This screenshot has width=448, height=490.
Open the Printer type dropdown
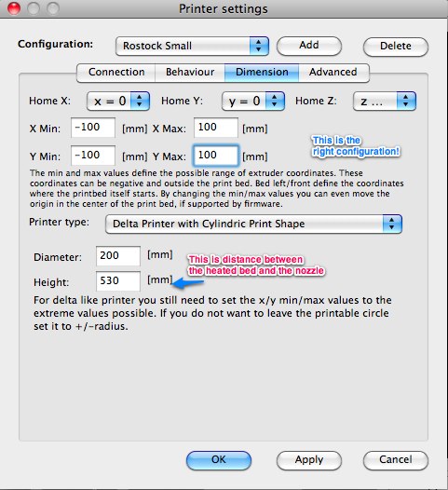click(253, 224)
